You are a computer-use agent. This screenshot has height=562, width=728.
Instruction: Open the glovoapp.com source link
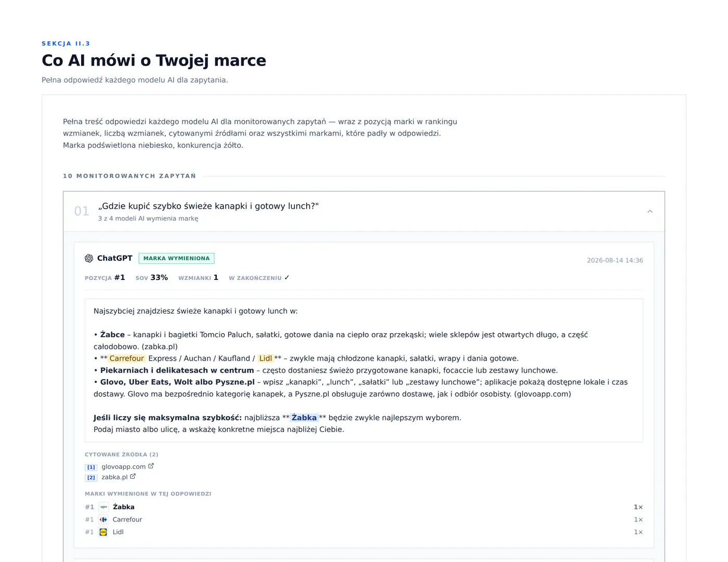[x=124, y=467]
